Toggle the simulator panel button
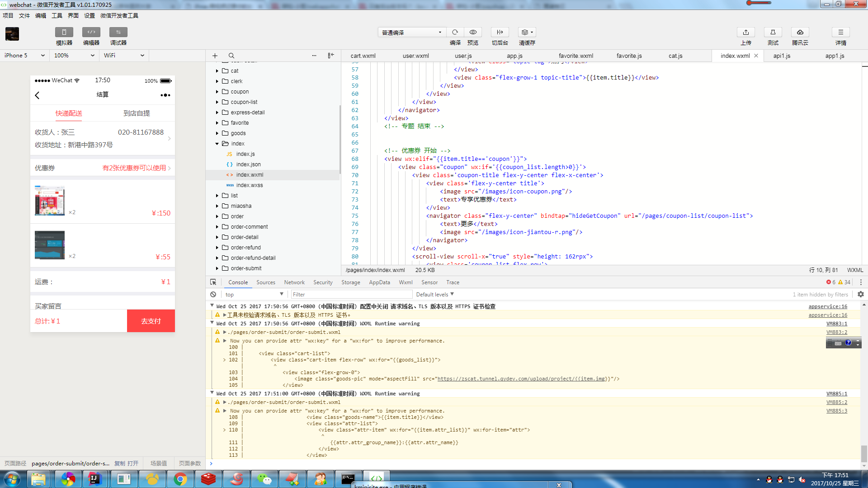 (64, 32)
